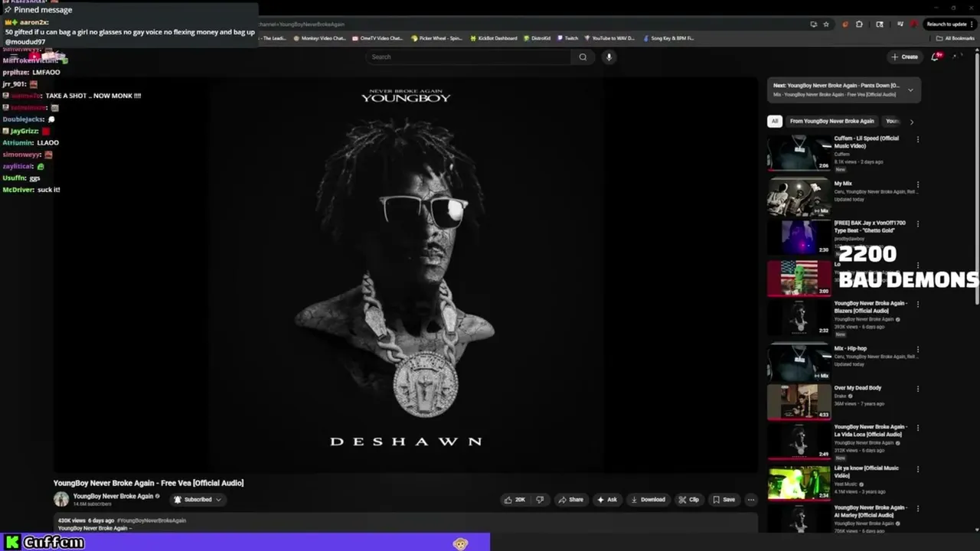The image size is (980, 551).
Task: Open options menu for My Mix
Action: pos(917,184)
